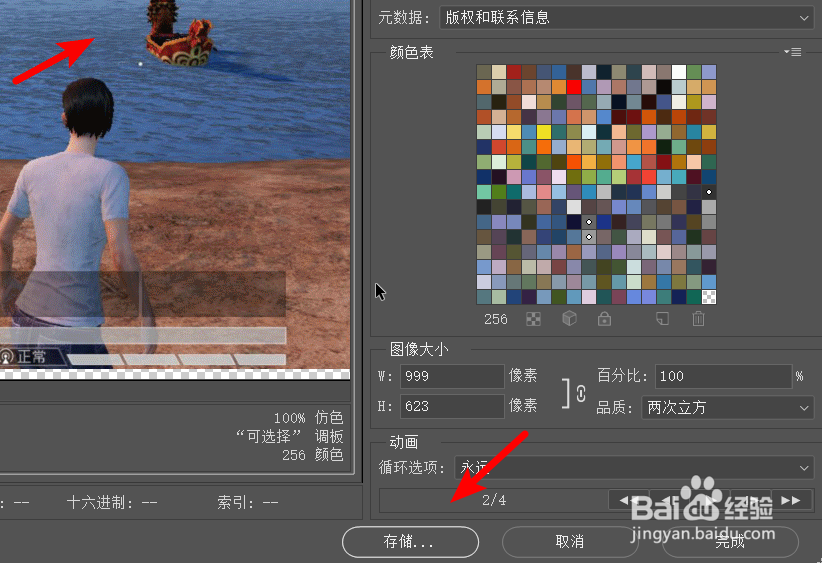
Task: Click the 百分比 label
Action: (x=623, y=376)
